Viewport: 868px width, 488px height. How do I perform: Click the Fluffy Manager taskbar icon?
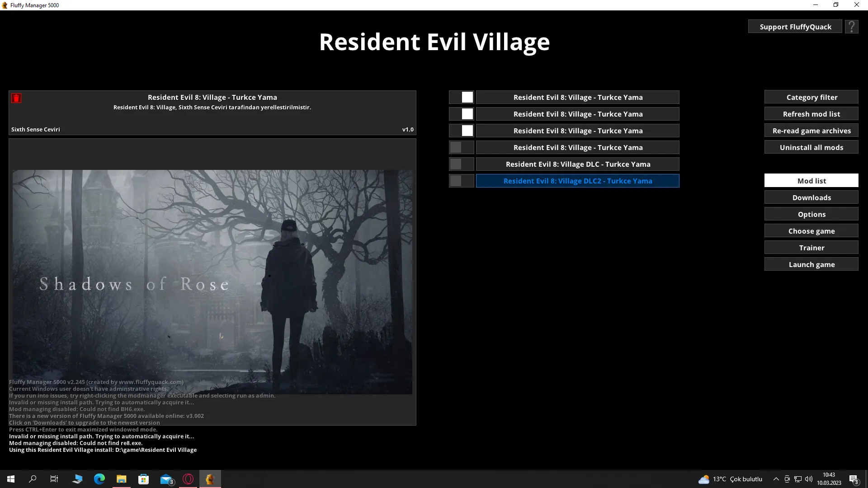point(210,479)
